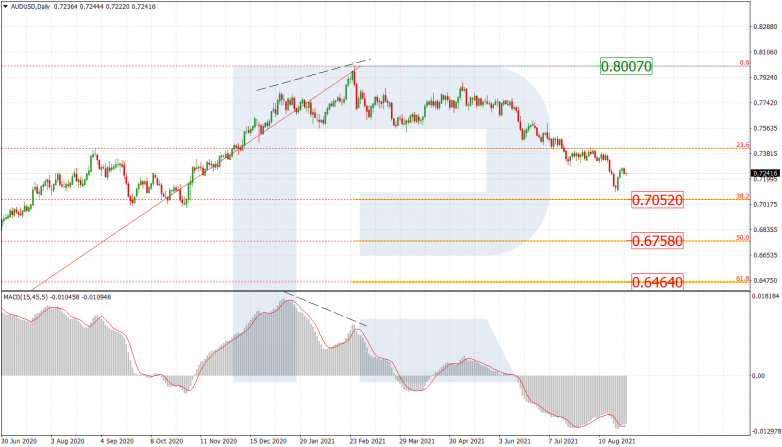Click the 61.8 Fibonacci level label
Image resolution: width=782 pixels, height=447 pixels.
(743, 279)
